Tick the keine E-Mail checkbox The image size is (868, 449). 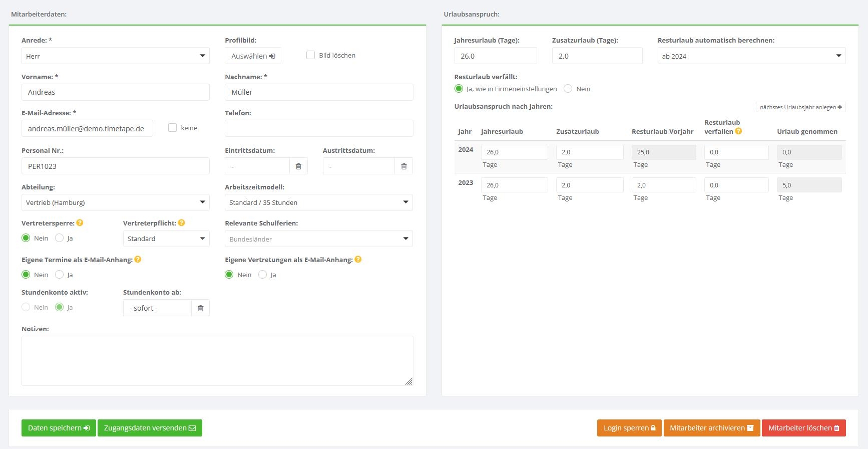tap(173, 128)
